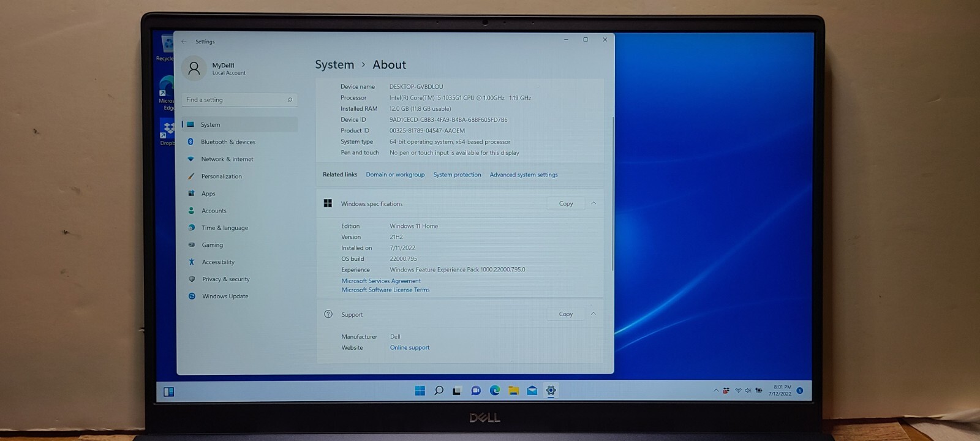Select the Device ID value text
Image resolution: width=980 pixels, height=441 pixels.
pos(448,120)
